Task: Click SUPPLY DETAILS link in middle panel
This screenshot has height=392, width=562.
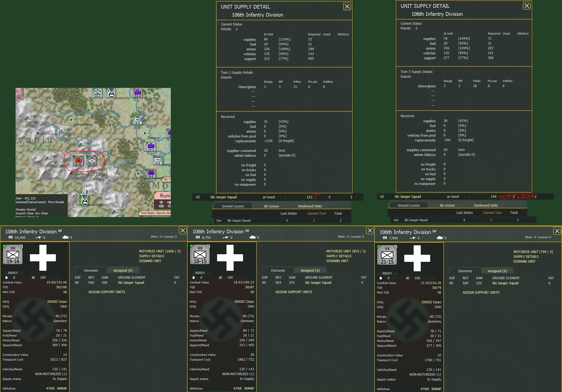Action: (x=339, y=256)
